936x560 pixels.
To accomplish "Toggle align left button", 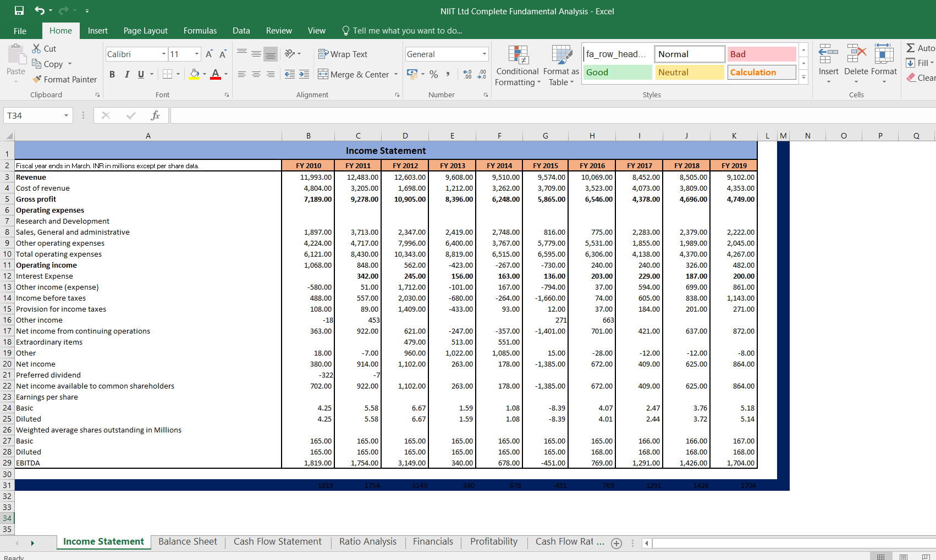I will coord(242,74).
